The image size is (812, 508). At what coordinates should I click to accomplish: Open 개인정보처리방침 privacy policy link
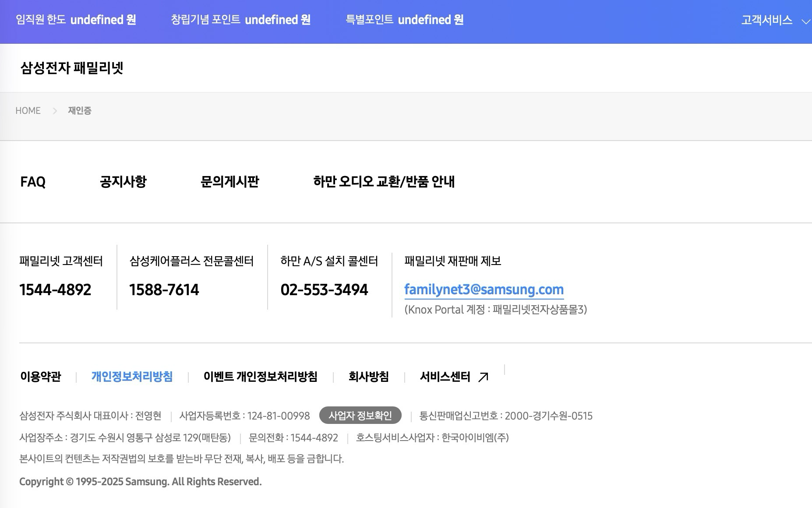coord(132,377)
